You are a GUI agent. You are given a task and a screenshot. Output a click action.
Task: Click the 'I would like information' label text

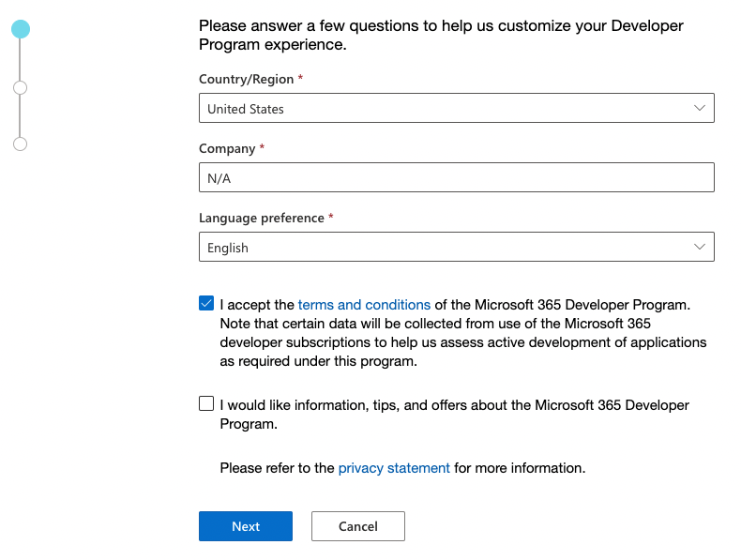454,405
